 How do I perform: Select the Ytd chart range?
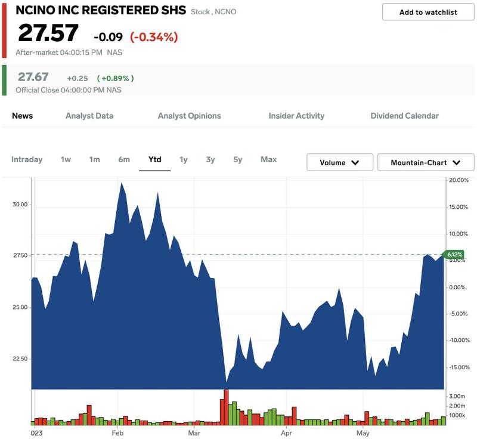[x=155, y=159]
